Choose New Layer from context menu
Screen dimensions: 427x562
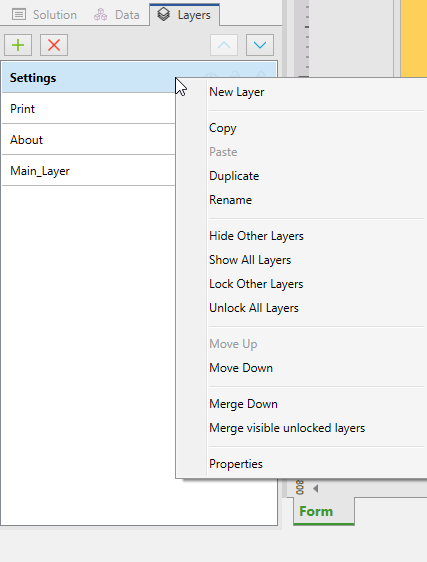pyautogui.click(x=237, y=92)
